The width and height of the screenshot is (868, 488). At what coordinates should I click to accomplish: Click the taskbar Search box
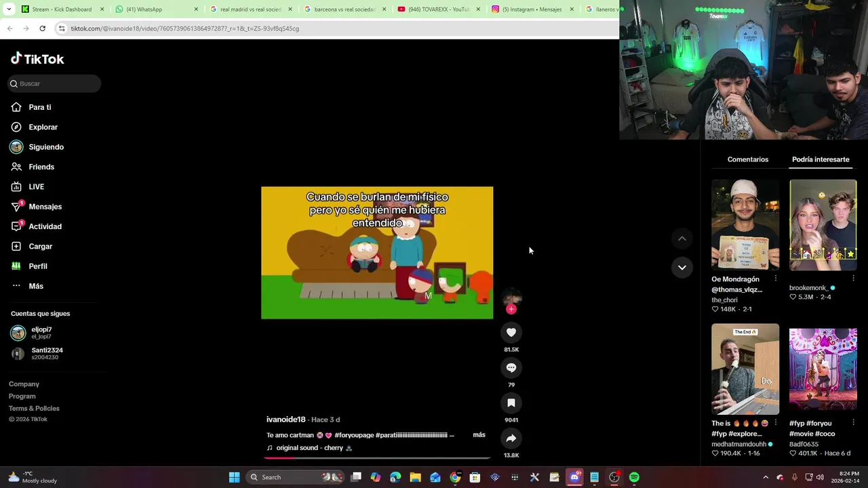pos(295,477)
